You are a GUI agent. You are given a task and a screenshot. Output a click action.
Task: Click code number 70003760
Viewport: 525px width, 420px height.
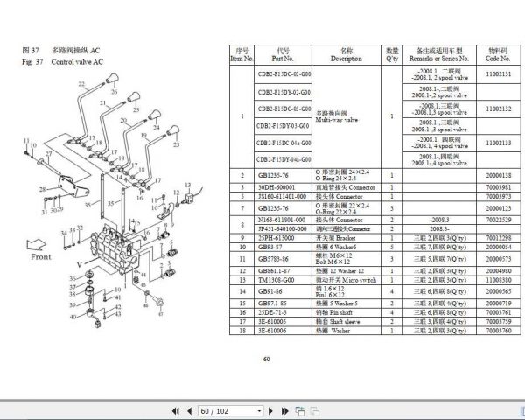click(x=499, y=331)
